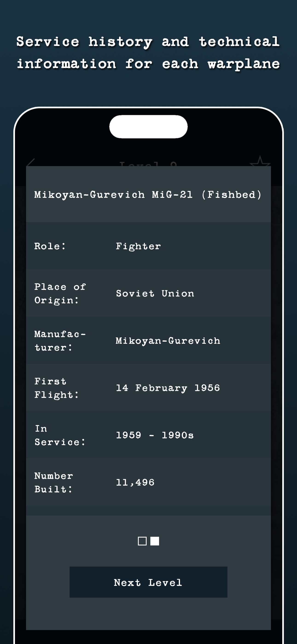
Task: Tap the Soviet Union origin value
Action: point(155,293)
